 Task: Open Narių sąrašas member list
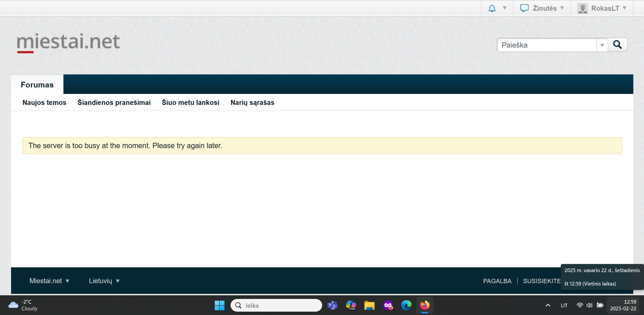coord(252,103)
